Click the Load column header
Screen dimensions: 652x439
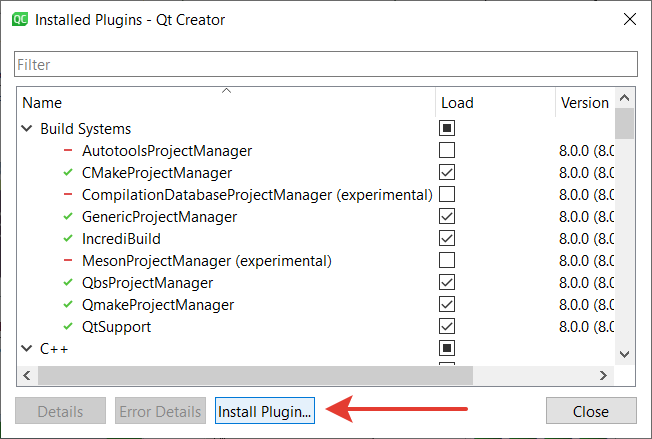495,103
